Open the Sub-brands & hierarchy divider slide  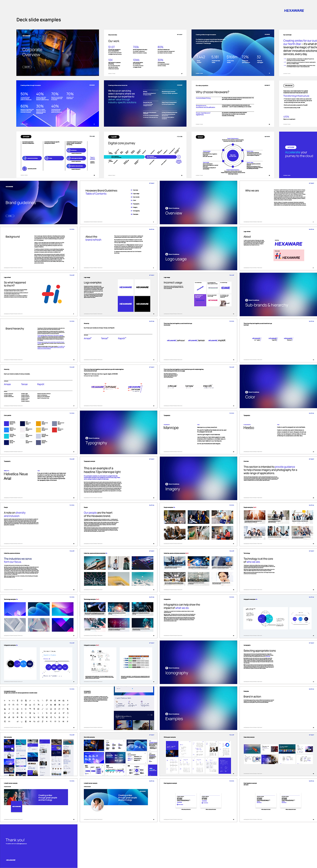(x=278, y=295)
